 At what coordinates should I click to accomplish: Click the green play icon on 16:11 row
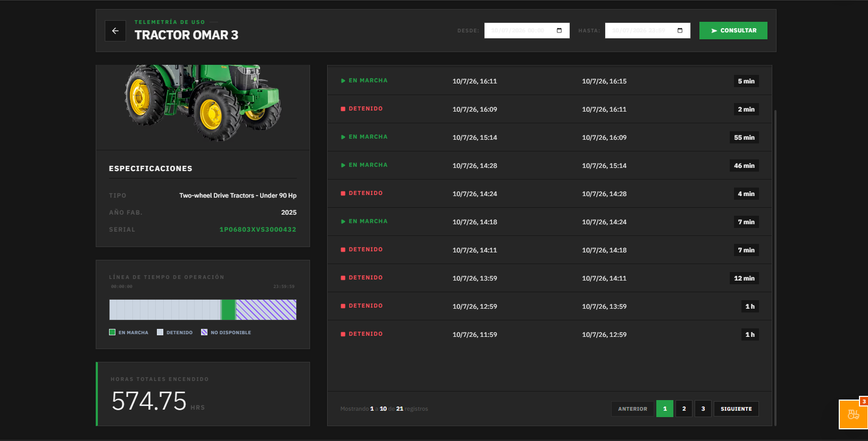coord(343,81)
